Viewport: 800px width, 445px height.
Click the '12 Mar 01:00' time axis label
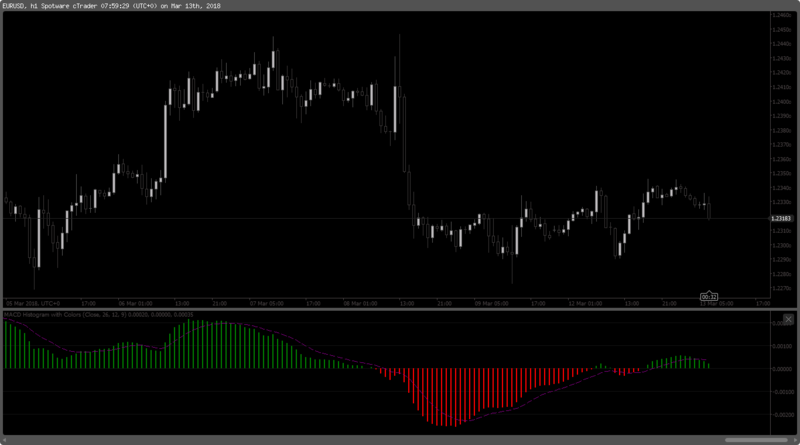585,304
